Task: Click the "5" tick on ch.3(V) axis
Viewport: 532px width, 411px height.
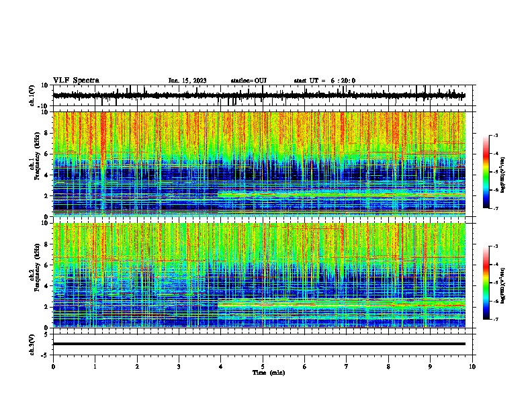Action: pos(46,334)
